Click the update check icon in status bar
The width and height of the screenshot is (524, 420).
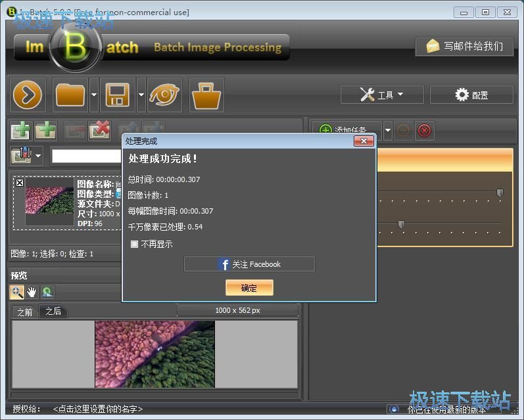394,409
